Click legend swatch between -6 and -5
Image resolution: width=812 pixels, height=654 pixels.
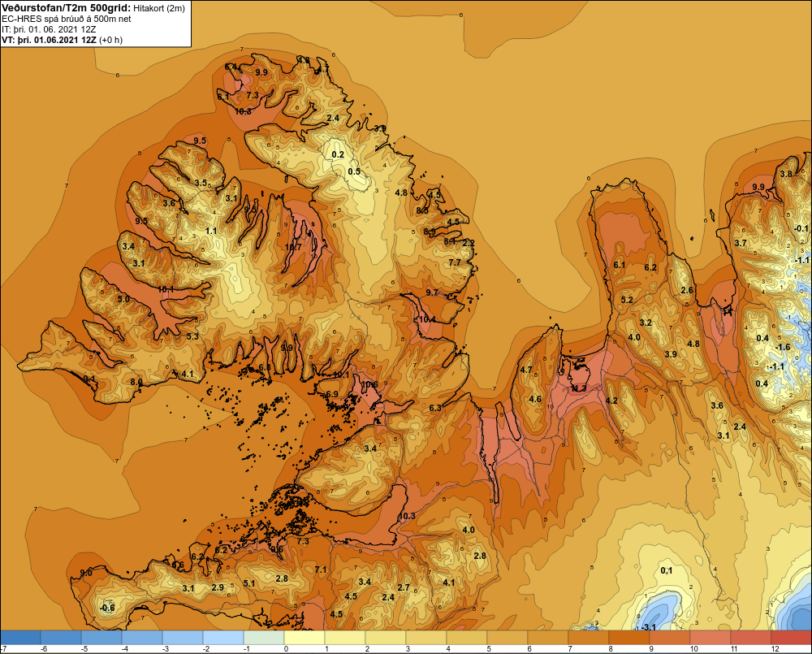pyautogui.click(x=61, y=638)
